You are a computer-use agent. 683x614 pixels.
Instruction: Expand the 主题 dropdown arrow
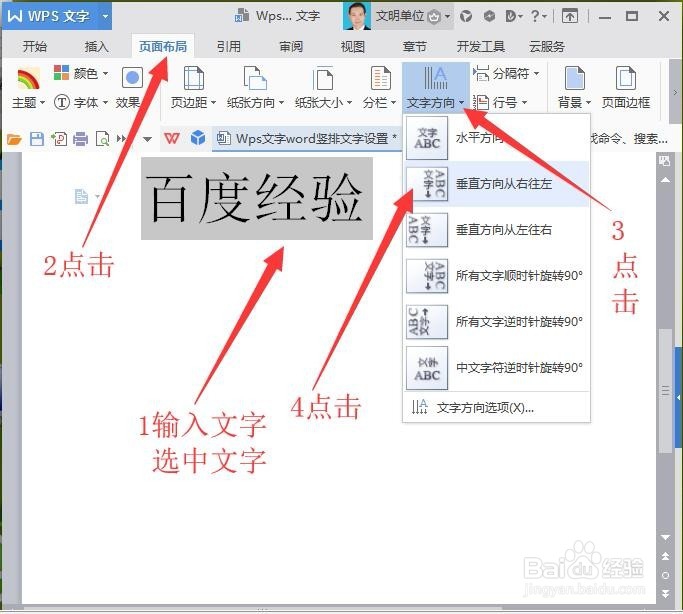pyautogui.click(x=42, y=103)
